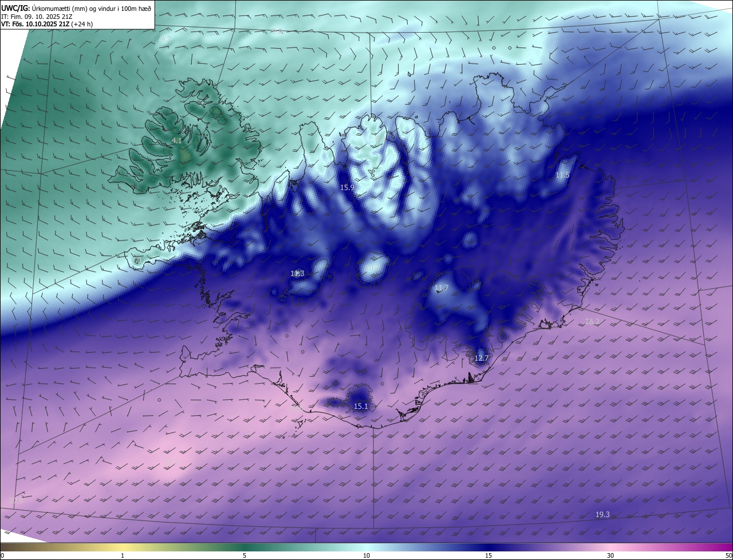Click the 11.7 value label on the map
Image resolution: width=733 pixels, height=560 pixels.
point(441,288)
